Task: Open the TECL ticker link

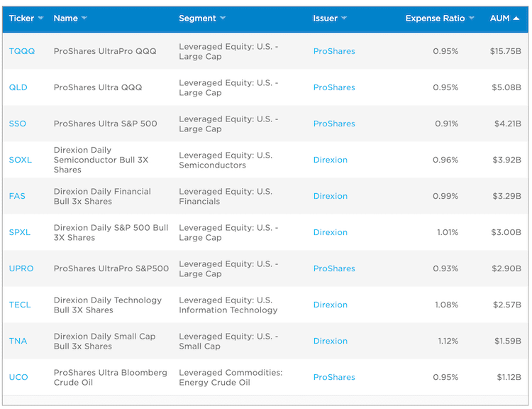Action: click(x=20, y=305)
